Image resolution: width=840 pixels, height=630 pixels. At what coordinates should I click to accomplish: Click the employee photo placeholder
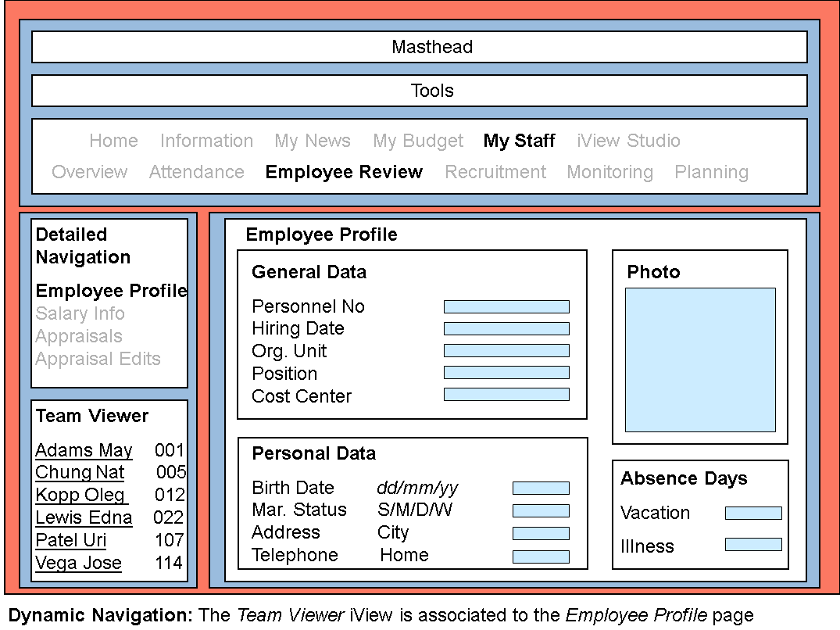coord(700,360)
